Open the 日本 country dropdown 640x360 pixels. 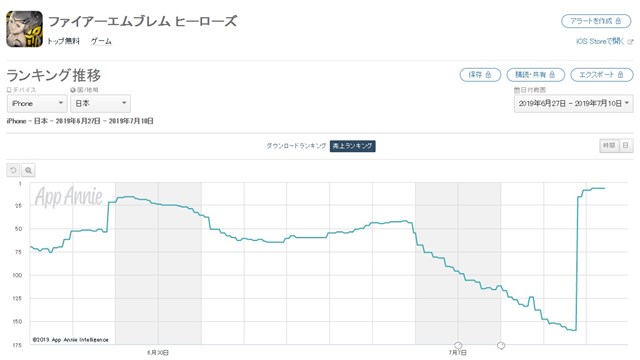pyautogui.click(x=100, y=104)
